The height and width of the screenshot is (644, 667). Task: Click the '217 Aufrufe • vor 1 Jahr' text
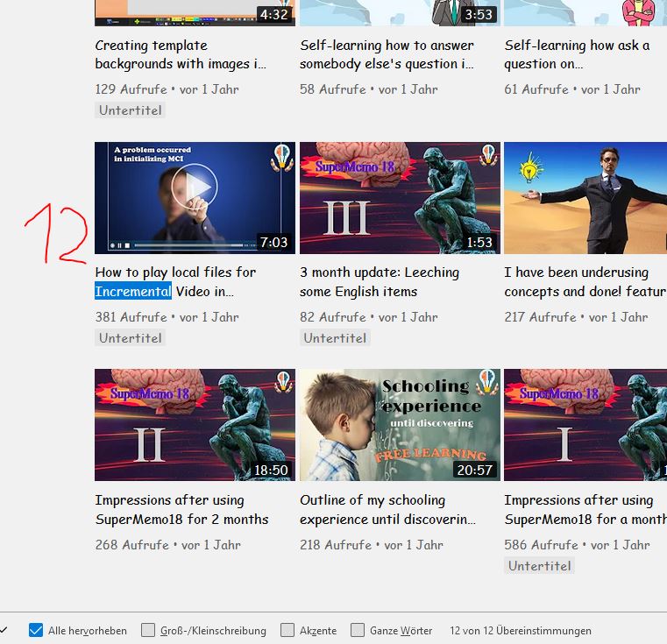[x=577, y=317]
